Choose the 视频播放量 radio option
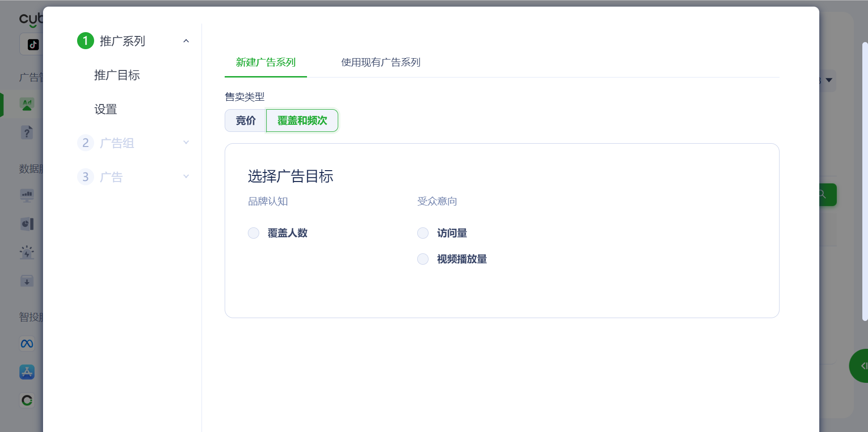 click(423, 259)
